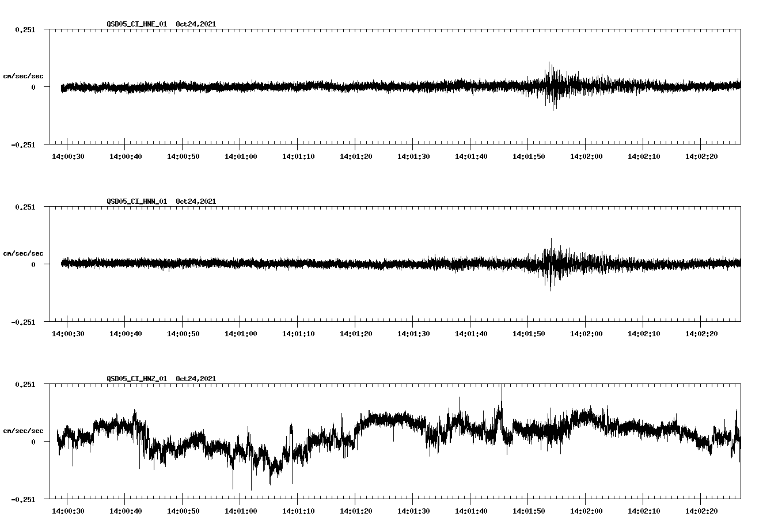Click the 0.251 upper limit on HNZ axis
The width and height of the screenshot is (782, 532).
pyautogui.click(x=25, y=384)
